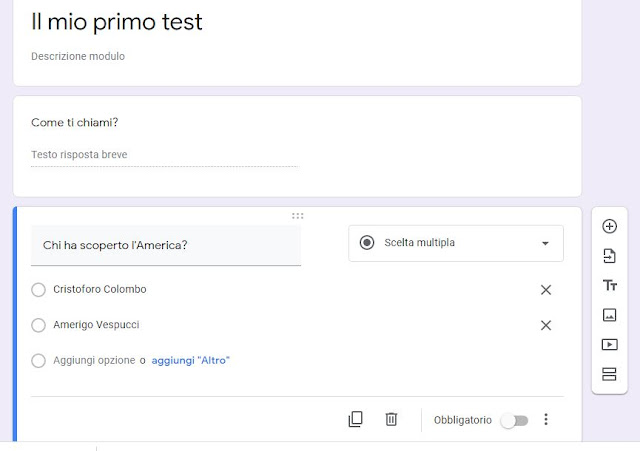
Task: Click the import questions icon
Action: point(609,256)
